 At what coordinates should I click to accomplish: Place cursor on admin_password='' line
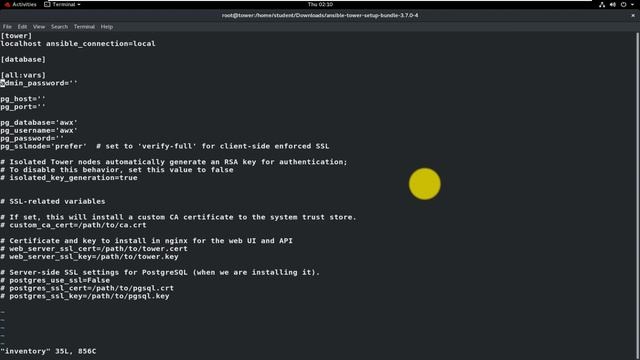coord(39,83)
